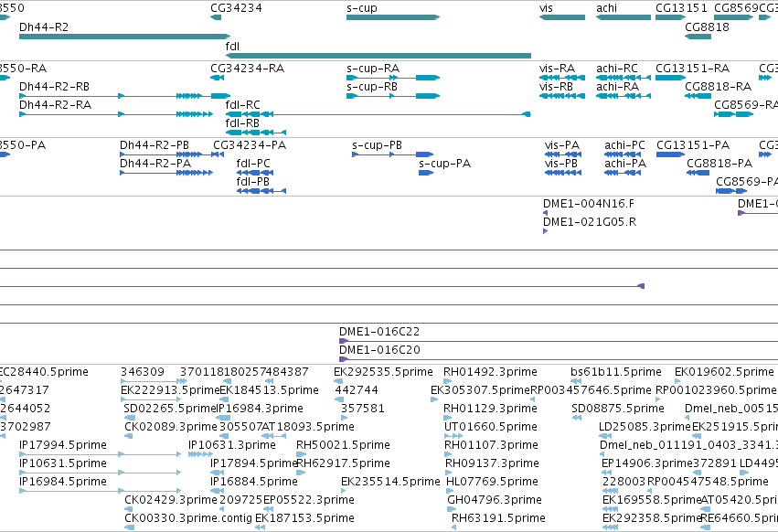This screenshot has width=778, height=532.
Task: Click the DME1-016C22 BAC line start
Action: click(344, 341)
